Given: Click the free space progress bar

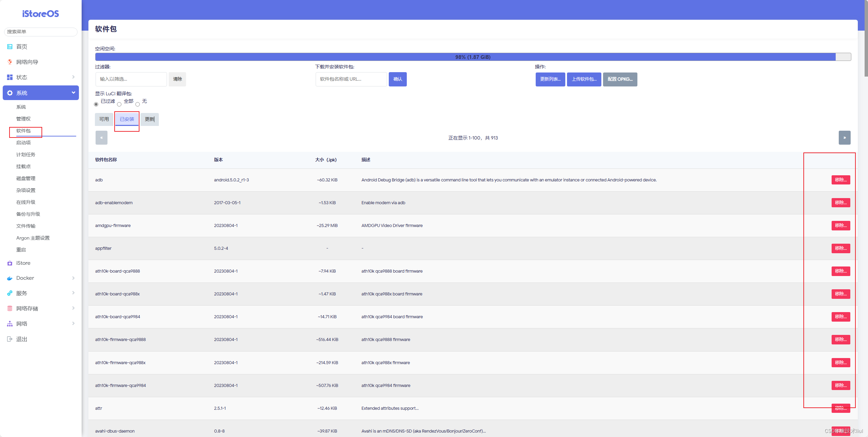Looking at the screenshot, I should click(473, 57).
